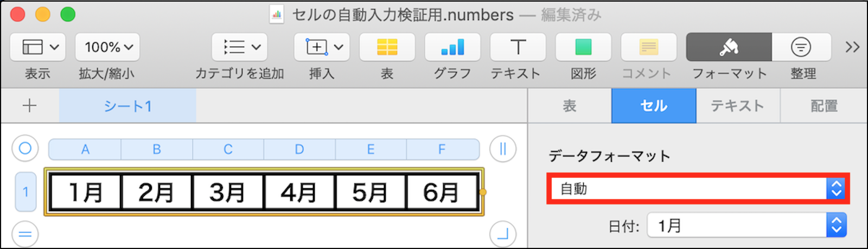
Task: Toggle the フォーマット (format) inspector button
Action: tap(729, 48)
